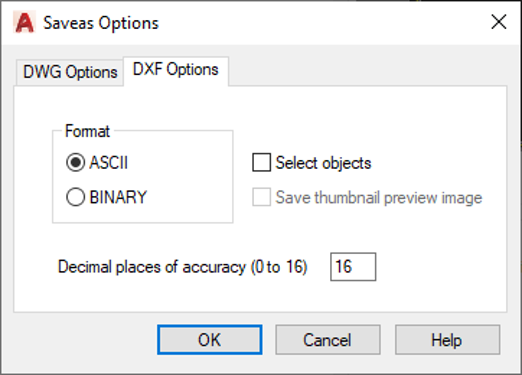Select the DXF Options tab
The width and height of the screenshot is (522, 375).
tap(176, 70)
